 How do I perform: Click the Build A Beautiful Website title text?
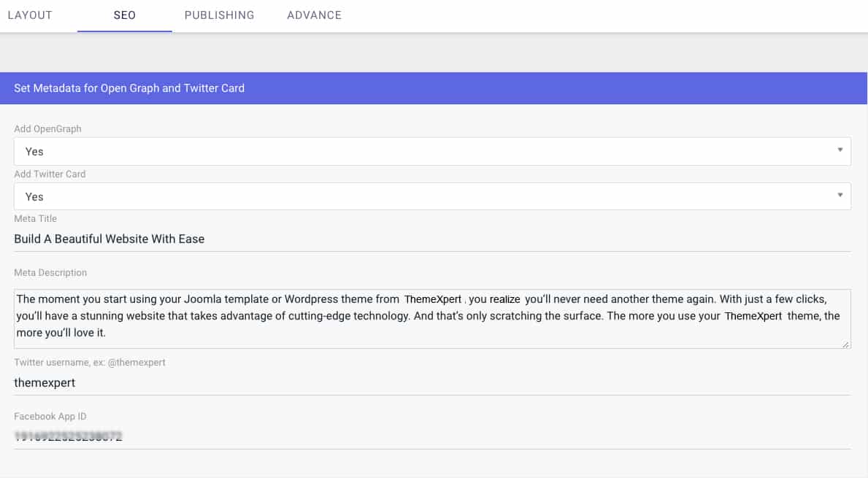110,239
